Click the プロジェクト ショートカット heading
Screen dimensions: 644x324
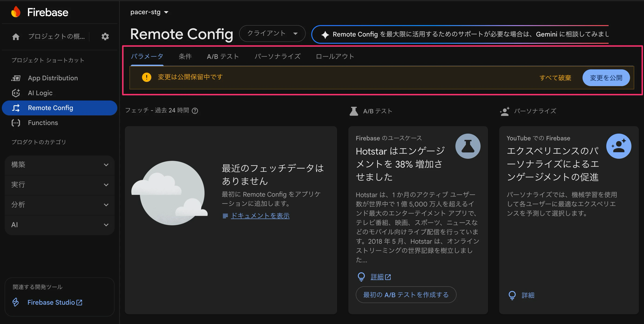pos(48,60)
